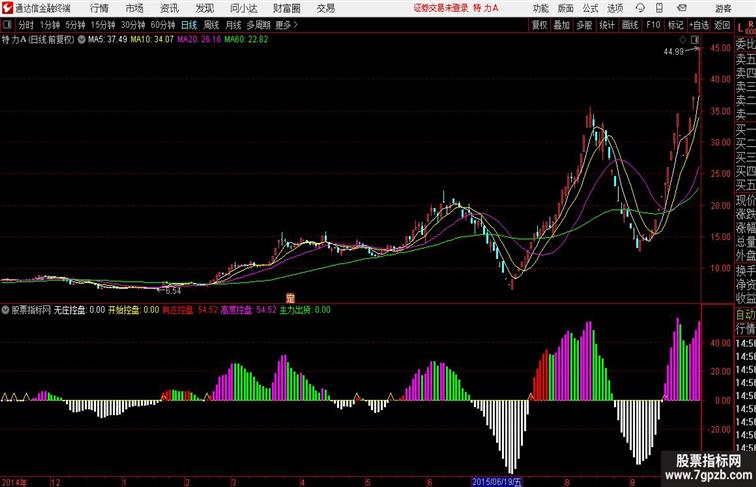Open the 选项 menu
Viewport: 756px width, 487px height.
click(x=615, y=8)
